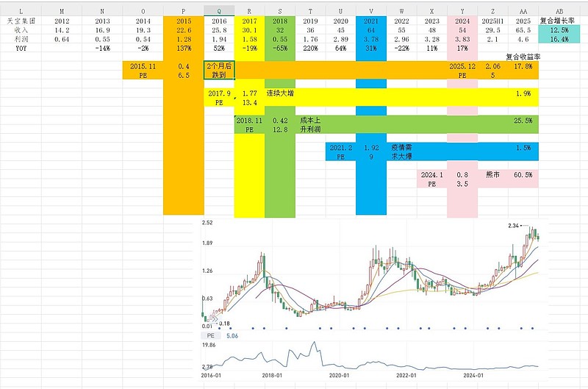Select the 2025H1 header cell
588x389 pixels.
[492, 21]
